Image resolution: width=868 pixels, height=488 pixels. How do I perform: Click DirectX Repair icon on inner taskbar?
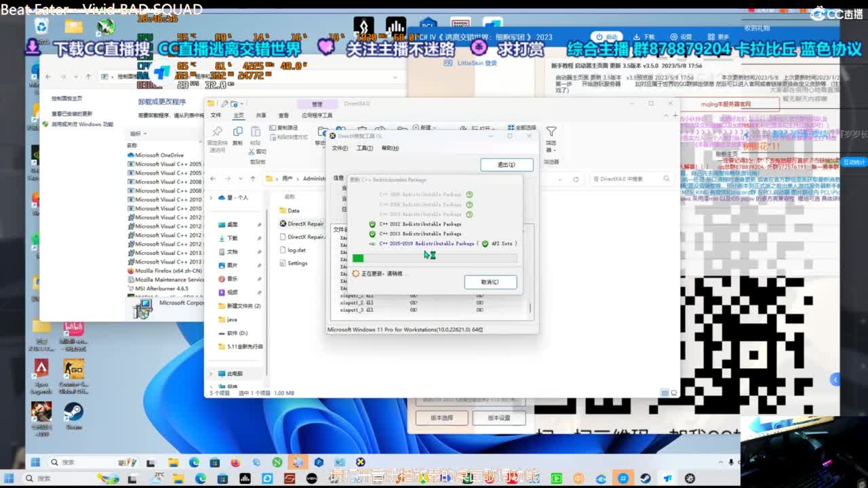click(x=361, y=462)
